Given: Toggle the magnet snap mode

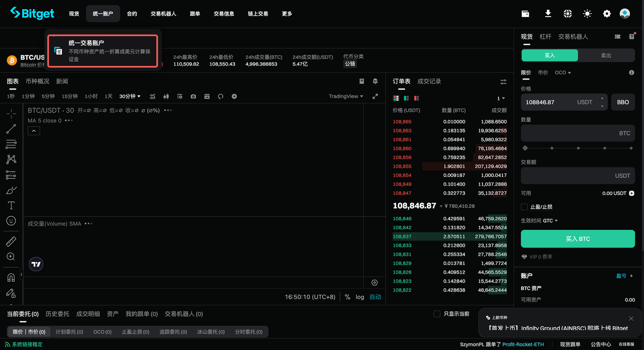Looking at the screenshot, I should point(11,277).
